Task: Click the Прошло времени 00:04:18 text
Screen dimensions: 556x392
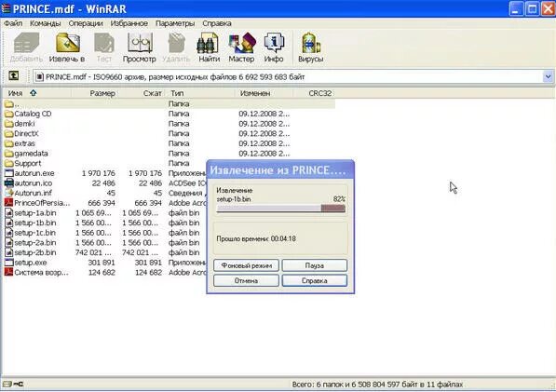Action: 256,238
